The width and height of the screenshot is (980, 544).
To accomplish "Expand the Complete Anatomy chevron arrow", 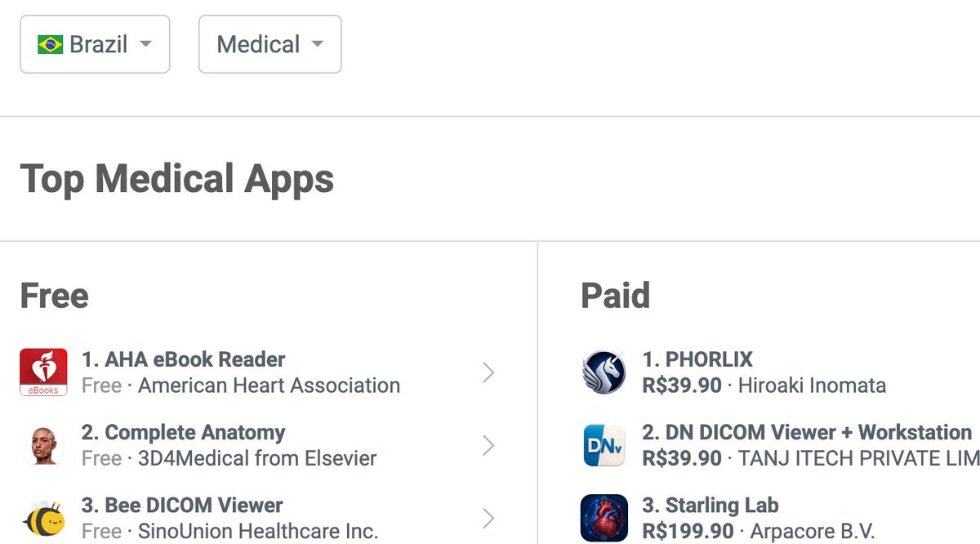I will click(488, 445).
